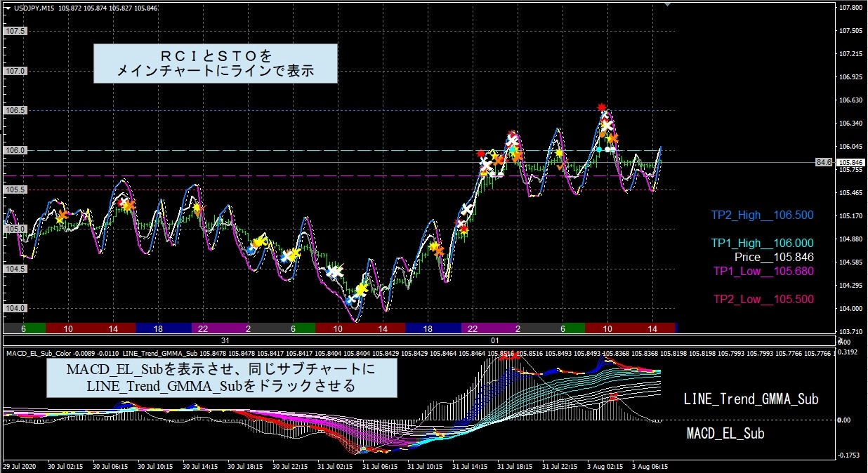Click the day separator label 01
Screen dimensions: 868x473
click(x=494, y=340)
